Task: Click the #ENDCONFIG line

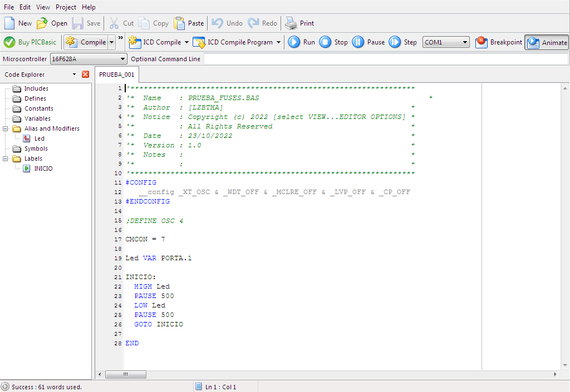Action: (148, 201)
